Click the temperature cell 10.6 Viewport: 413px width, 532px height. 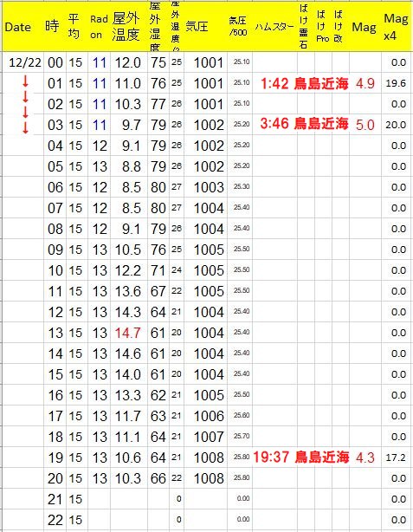(x=127, y=457)
